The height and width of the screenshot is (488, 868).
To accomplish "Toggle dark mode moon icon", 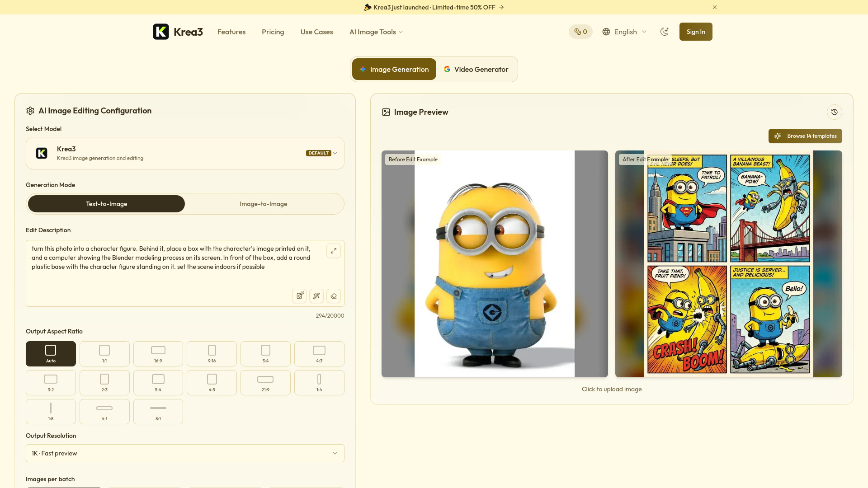I will (664, 32).
